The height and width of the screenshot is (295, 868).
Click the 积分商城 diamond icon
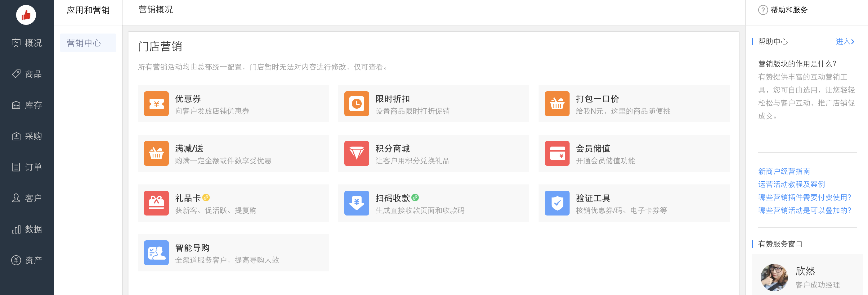click(357, 153)
